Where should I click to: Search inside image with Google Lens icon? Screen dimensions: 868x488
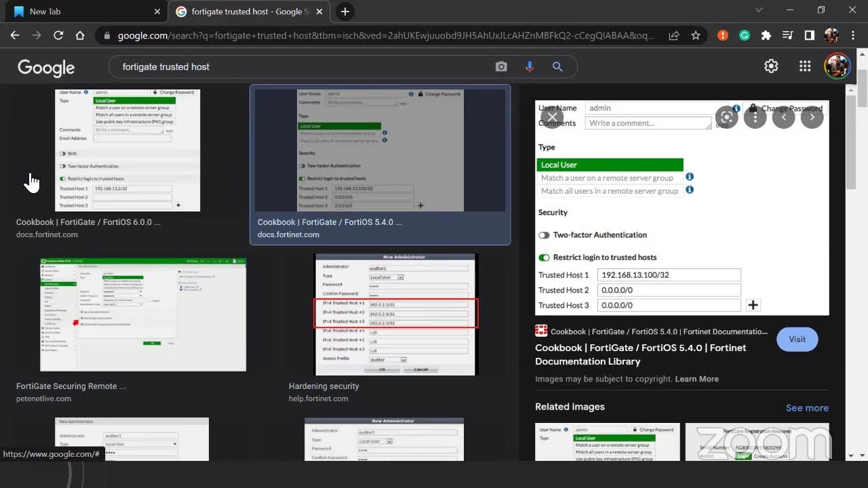[726, 117]
